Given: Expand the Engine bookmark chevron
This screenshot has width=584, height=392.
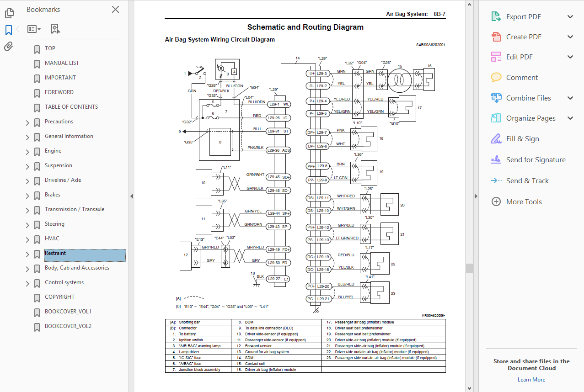Looking at the screenshot, I should click(27, 152).
